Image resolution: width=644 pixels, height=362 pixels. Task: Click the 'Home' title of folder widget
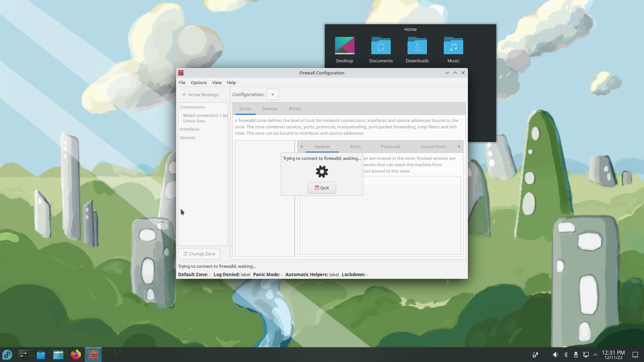coord(410,29)
